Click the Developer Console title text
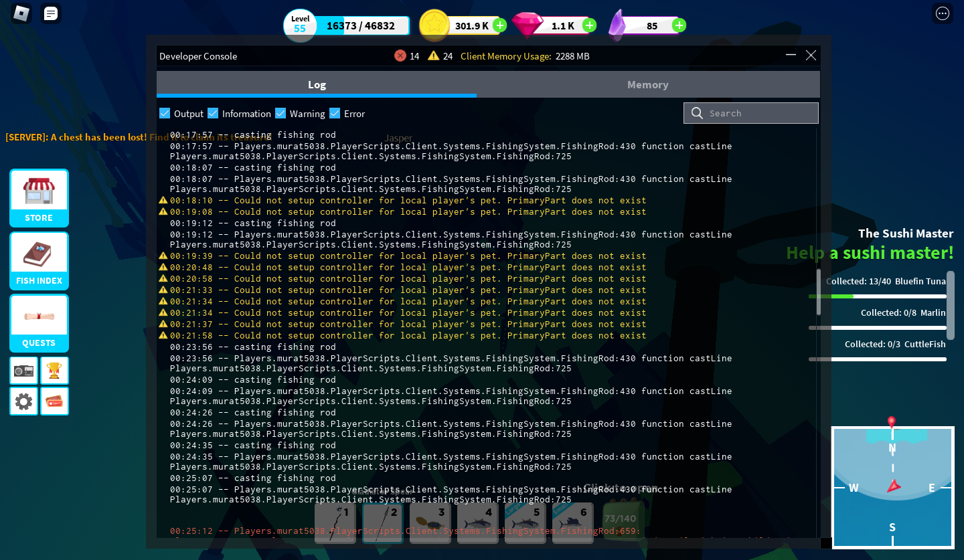The height and width of the screenshot is (560, 964). point(198,56)
